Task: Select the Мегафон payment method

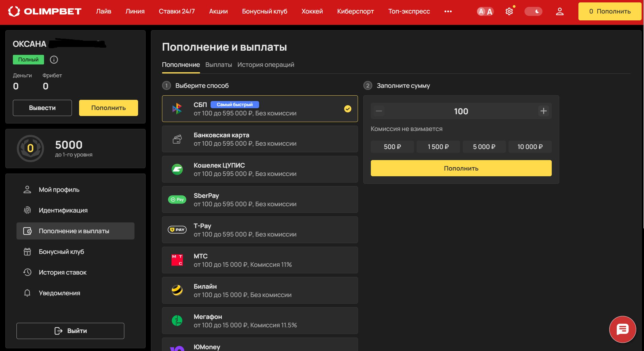Action: (x=260, y=321)
